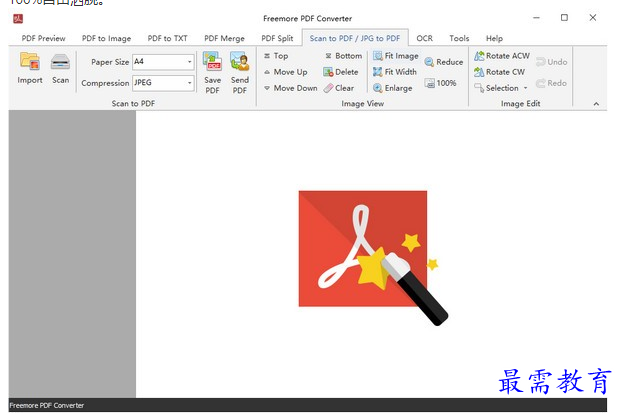
Task: Select Fit Width view
Action: [395, 72]
